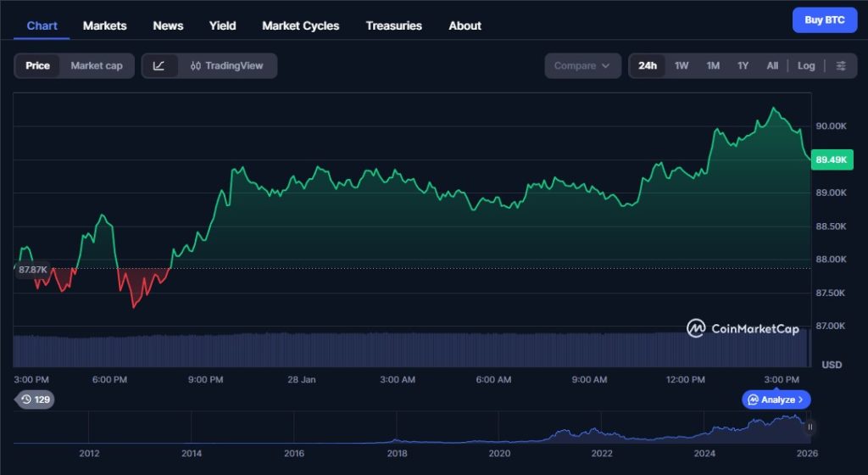This screenshot has width=868, height=475.
Task: Click the range slider pause handle
Action: [810, 427]
